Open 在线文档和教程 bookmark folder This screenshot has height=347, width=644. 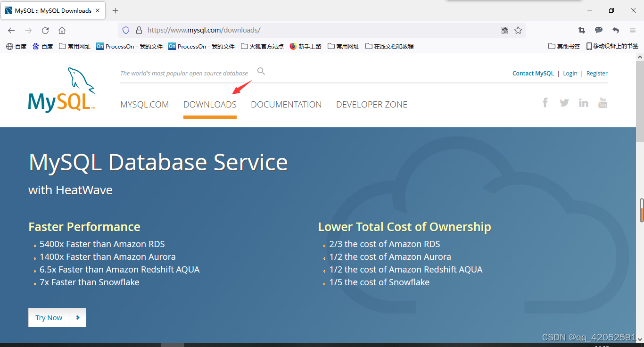pos(389,46)
